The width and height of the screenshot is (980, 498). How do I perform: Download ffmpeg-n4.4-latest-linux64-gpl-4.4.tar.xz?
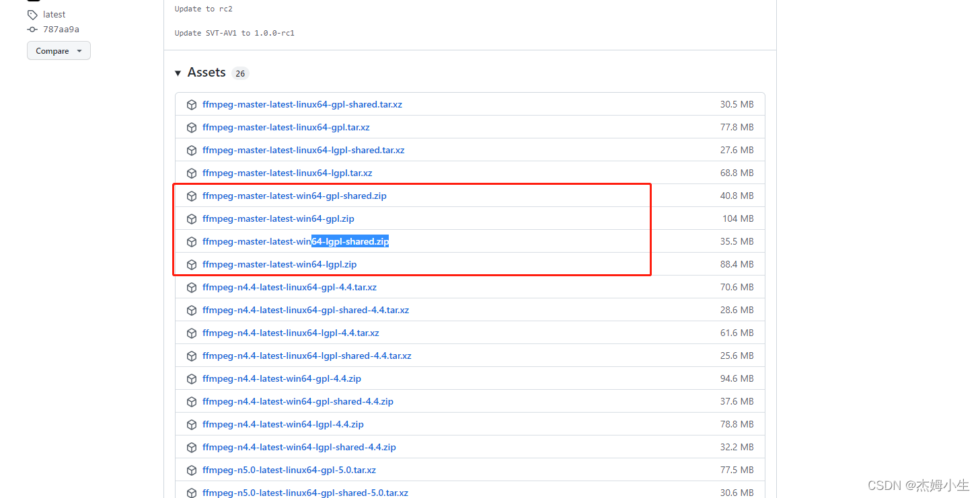point(289,288)
